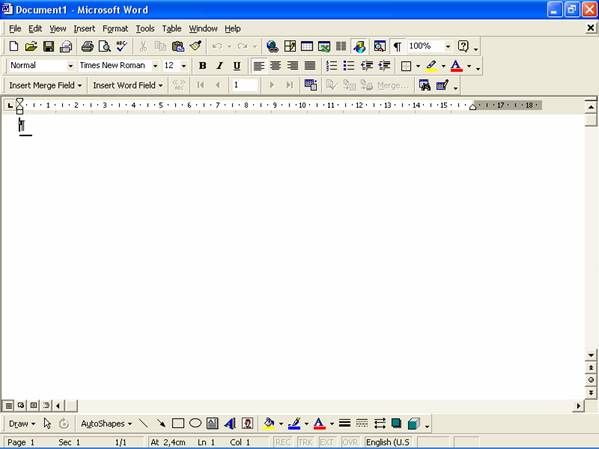The height and width of the screenshot is (449, 599).
Task: Open an existing file with folder icon
Action: pos(31,47)
